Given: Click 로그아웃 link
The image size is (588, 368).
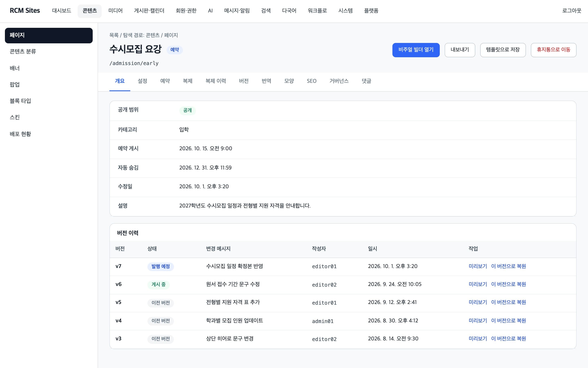Looking at the screenshot, I should (x=572, y=11).
